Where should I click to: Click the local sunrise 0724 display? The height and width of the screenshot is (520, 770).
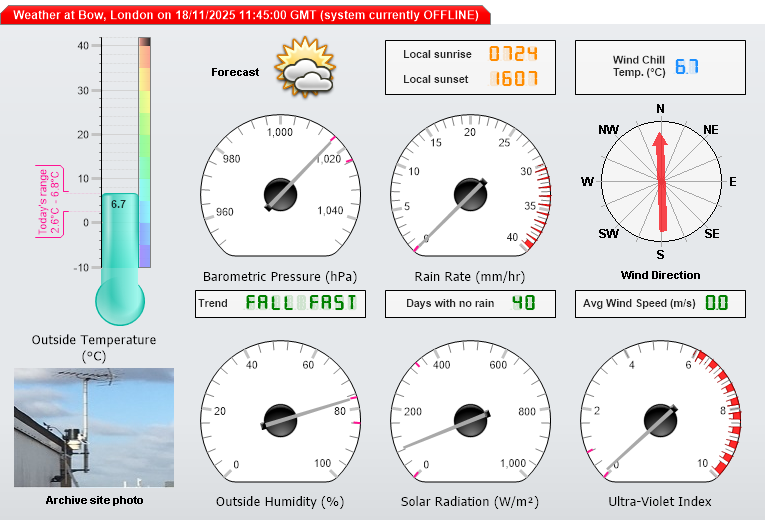[x=513, y=54]
